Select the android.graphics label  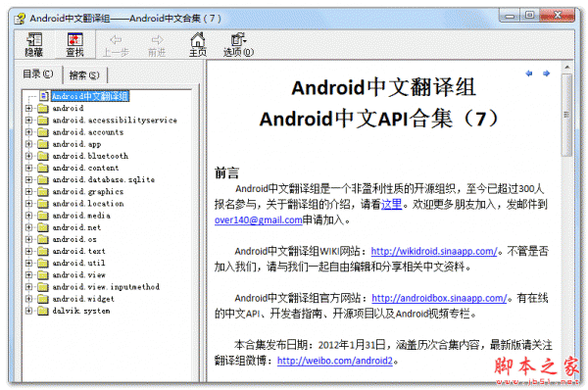88,192
